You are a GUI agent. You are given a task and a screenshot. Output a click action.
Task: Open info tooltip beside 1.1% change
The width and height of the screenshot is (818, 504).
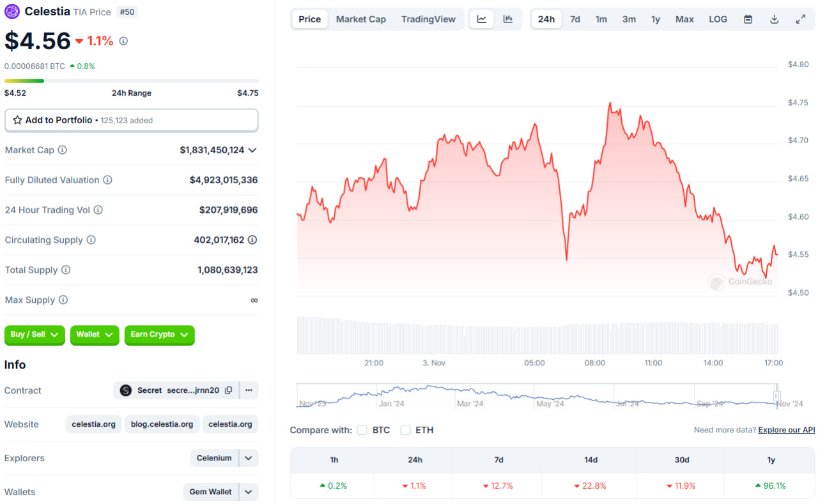coord(123,41)
